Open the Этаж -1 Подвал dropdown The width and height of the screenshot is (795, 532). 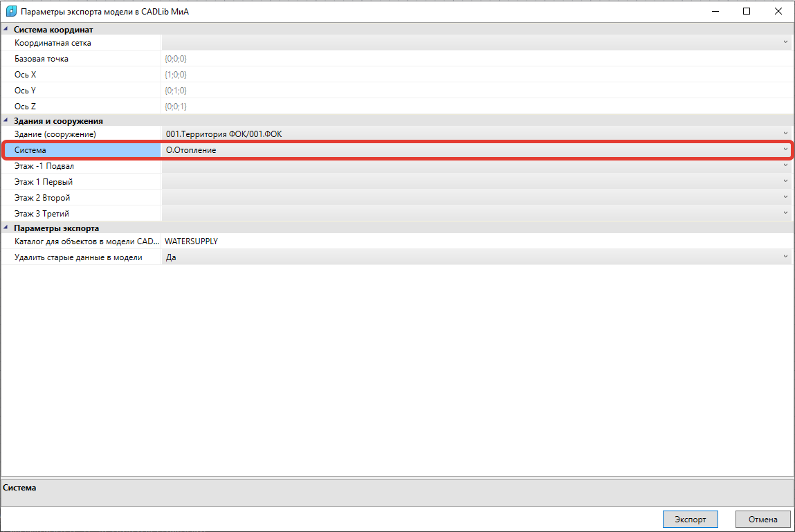click(785, 166)
